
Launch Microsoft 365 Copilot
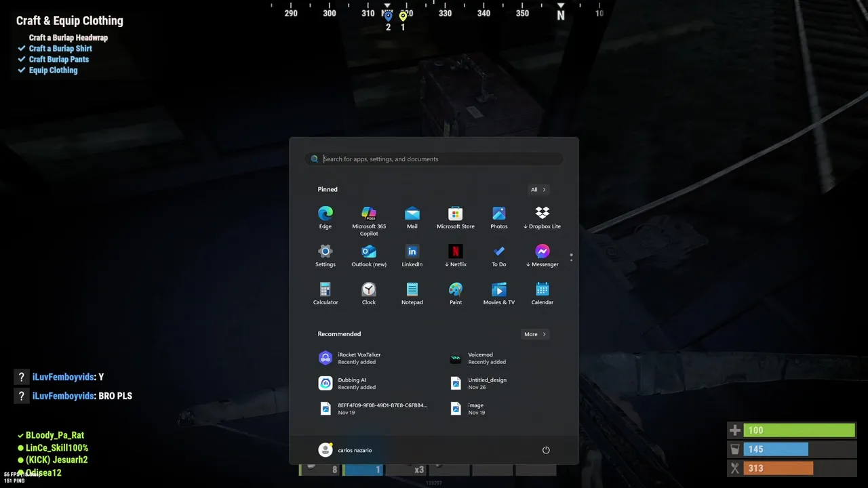pos(369,221)
